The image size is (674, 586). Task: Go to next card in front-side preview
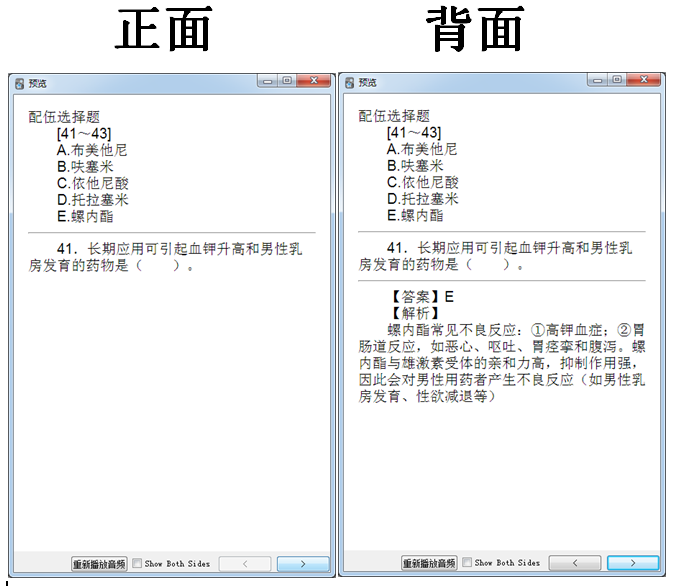[x=303, y=564]
